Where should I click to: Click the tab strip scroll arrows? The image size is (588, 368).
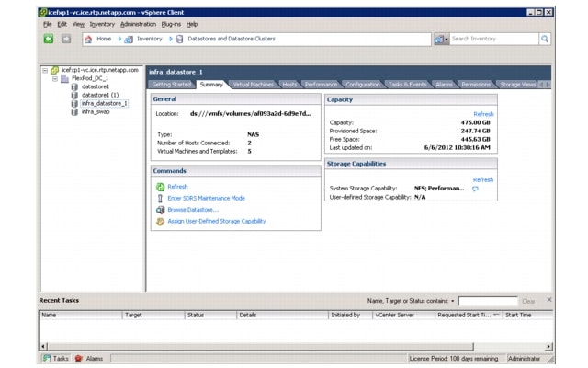pos(545,85)
